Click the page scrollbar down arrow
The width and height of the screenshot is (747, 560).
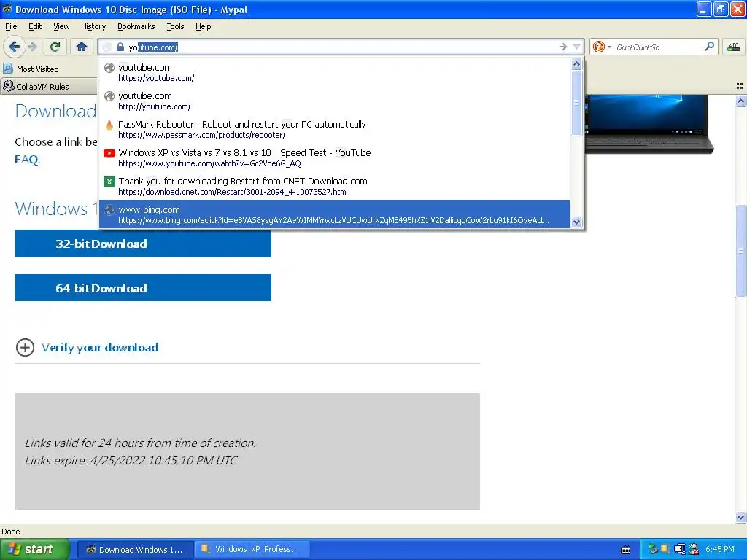(x=740, y=517)
